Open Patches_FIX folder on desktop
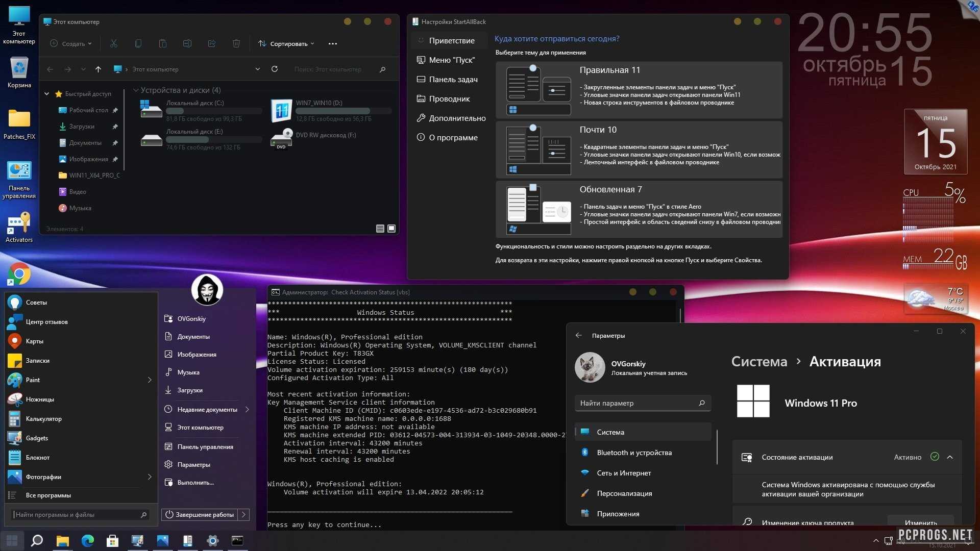This screenshot has height=551, width=980. (x=19, y=124)
